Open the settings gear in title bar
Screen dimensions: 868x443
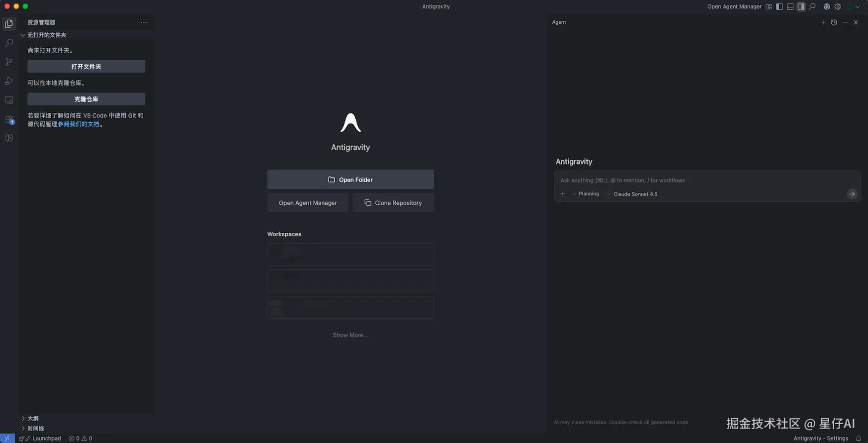[838, 7]
